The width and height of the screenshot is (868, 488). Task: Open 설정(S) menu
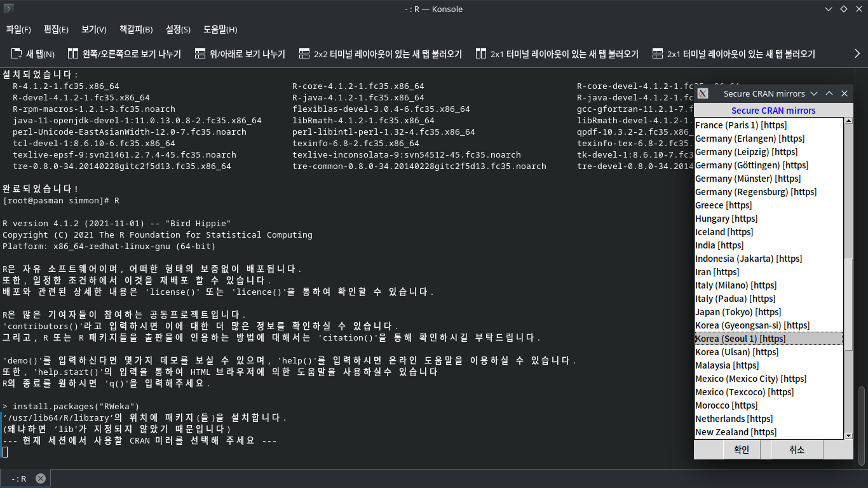click(178, 29)
